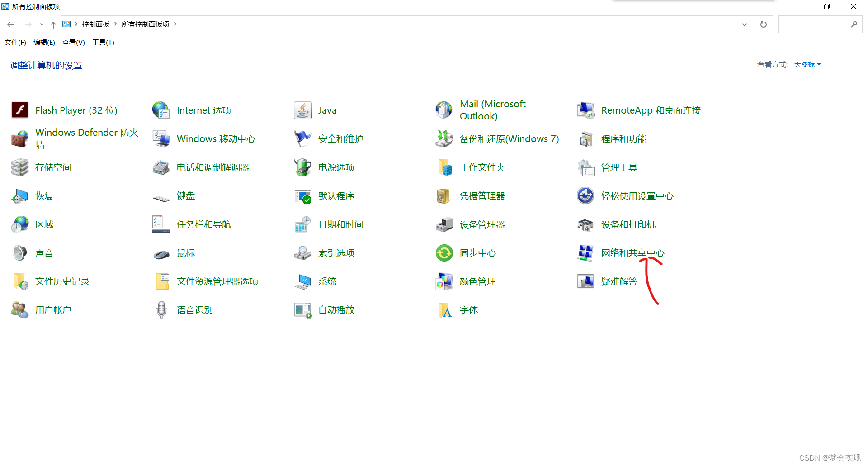
Task: Open the 恢复 icon
Action: tap(20, 195)
